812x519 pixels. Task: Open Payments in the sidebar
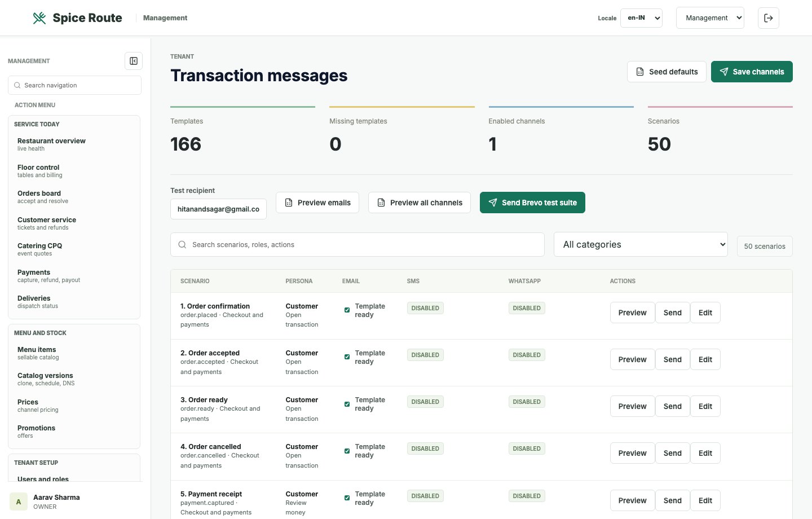tap(74, 276)
